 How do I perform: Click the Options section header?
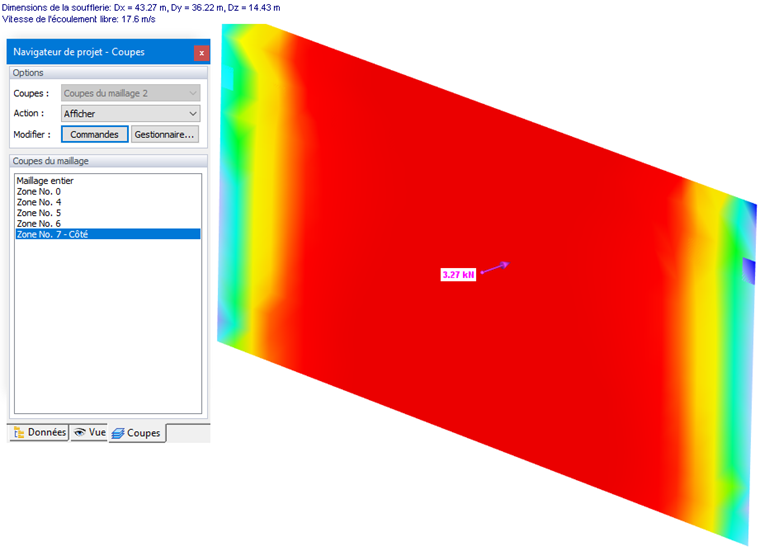[108, 73]
